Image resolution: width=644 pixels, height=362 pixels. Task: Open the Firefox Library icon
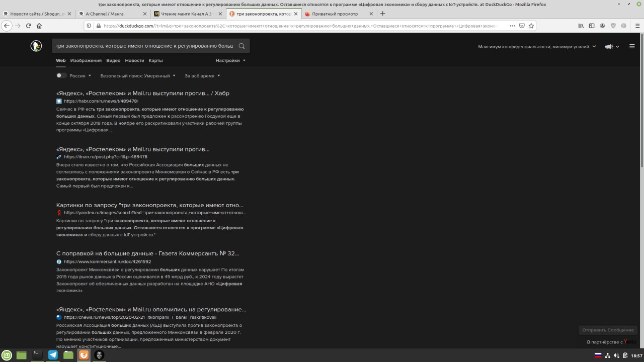tap(581, 26)
